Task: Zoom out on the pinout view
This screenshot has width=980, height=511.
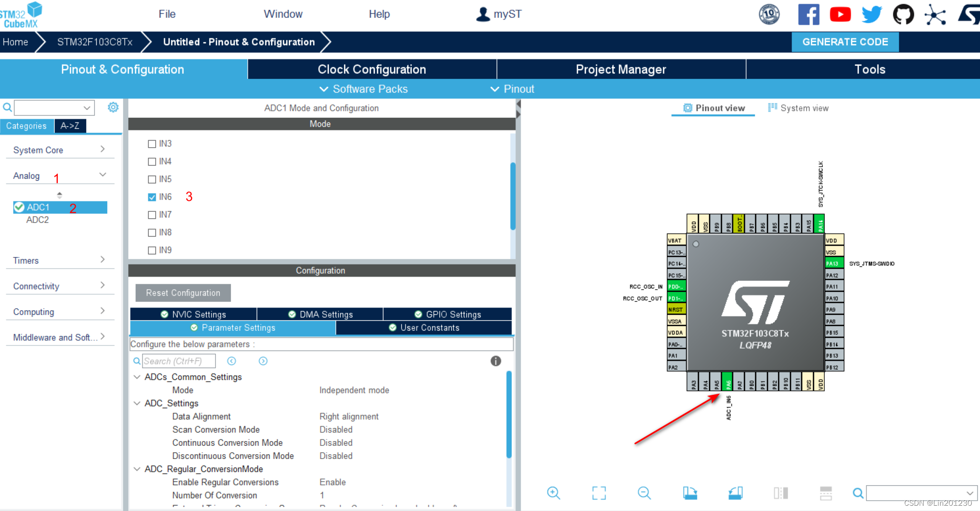Action: [x=644, y=493]
